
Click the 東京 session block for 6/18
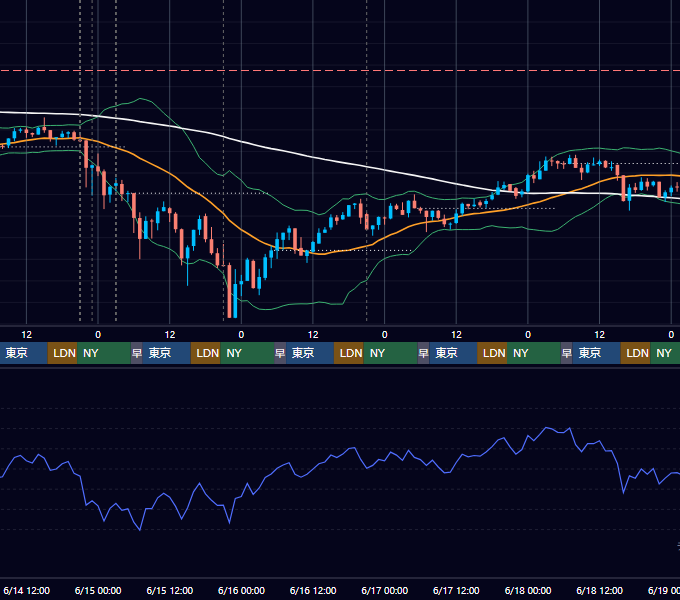pos(597,353)
